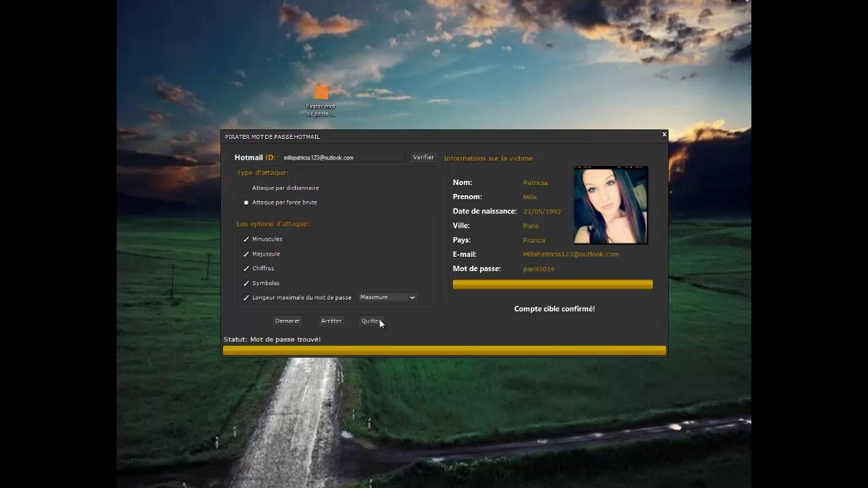
Task: Select the 'Attaque par force brute' radio option
Action: click(246, 203)
